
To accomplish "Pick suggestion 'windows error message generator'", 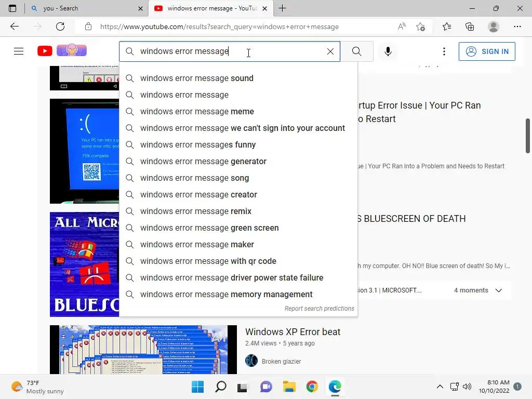I will pos(238,161).
